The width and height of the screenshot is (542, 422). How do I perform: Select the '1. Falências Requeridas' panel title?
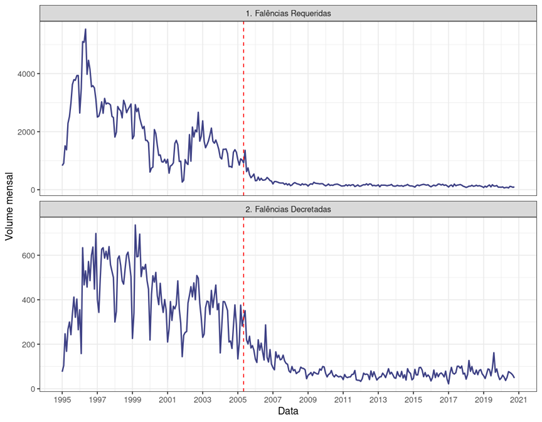click(x=288, y=13)
